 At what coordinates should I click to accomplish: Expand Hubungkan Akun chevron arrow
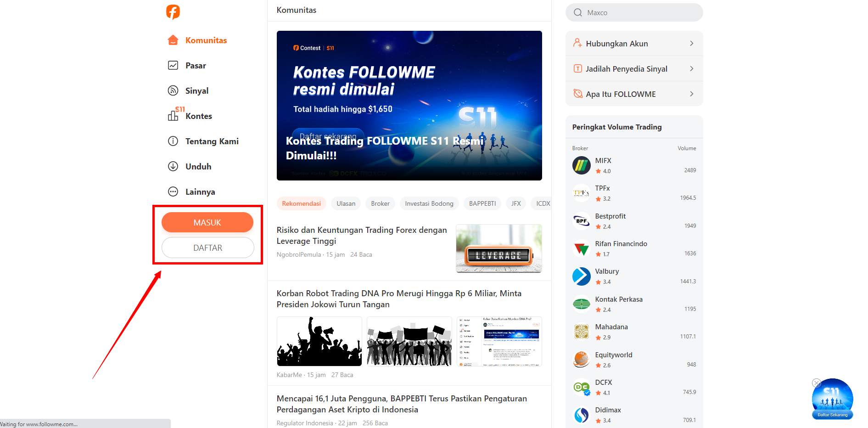click(692, 43)
